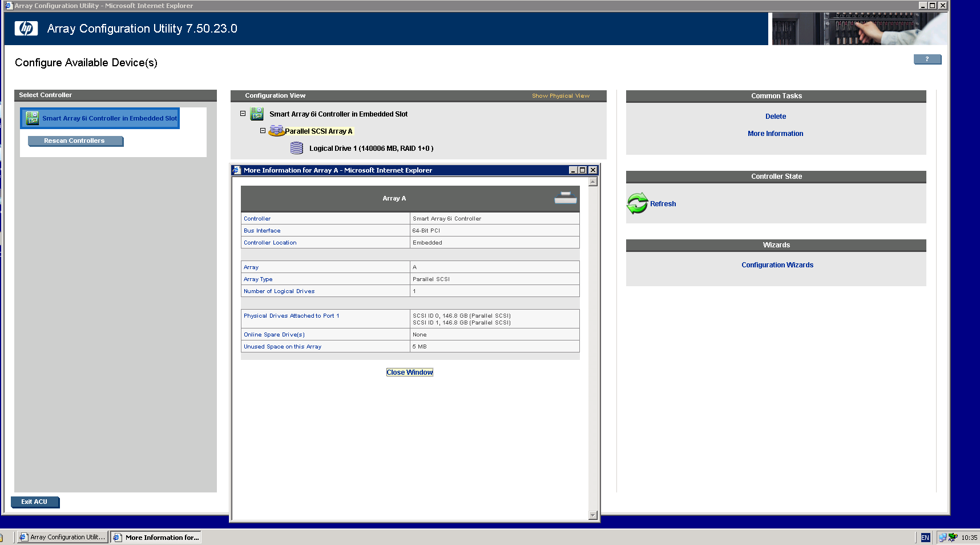The height and width of the screenshot is (545, 980).
Task: Select Smart Array 6i Controller tree label
Action: (x=338, y=114)
